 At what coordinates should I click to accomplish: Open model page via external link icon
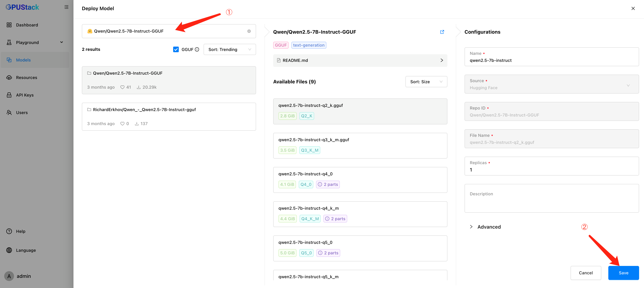(442, 32)
